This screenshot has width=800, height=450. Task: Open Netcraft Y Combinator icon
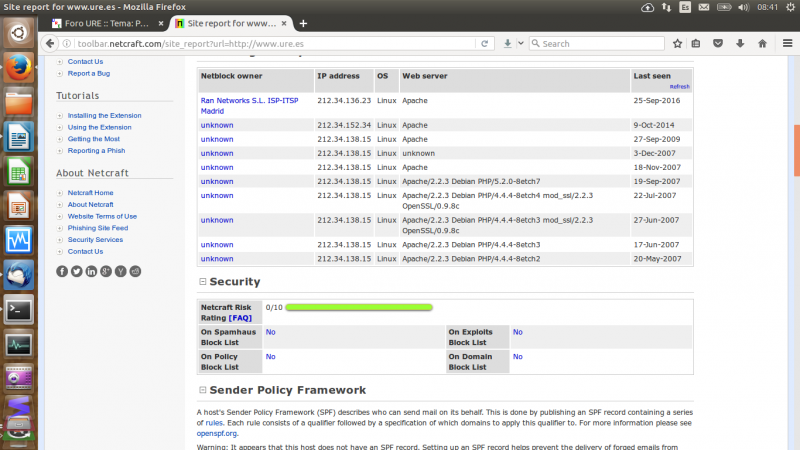click(x=120, y=271)
